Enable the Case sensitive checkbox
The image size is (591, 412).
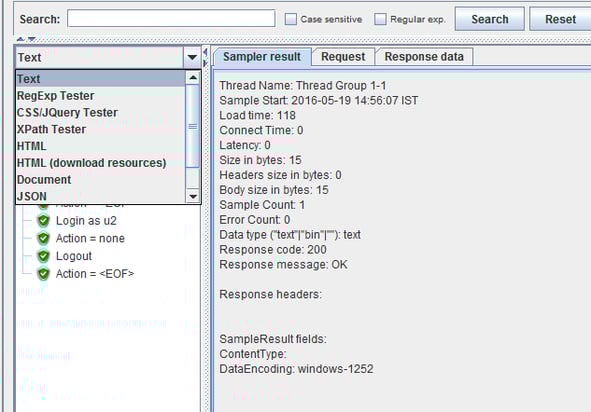coord(291,19)
